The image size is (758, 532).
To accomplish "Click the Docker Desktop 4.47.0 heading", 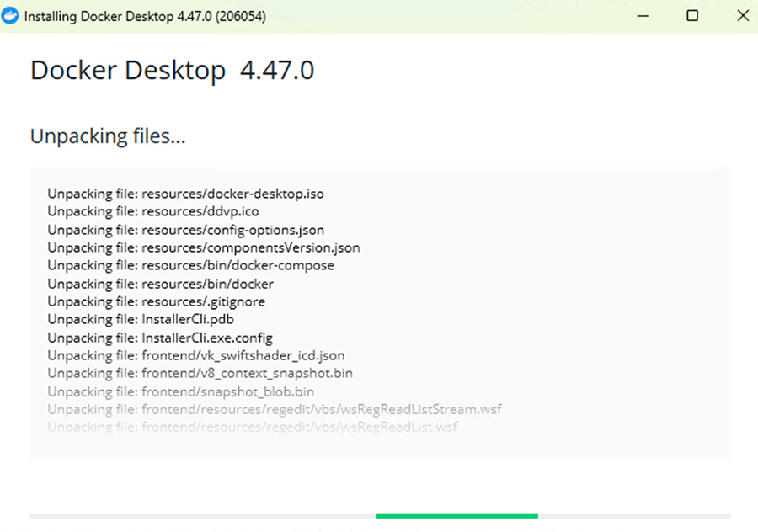I will (172, 71).
